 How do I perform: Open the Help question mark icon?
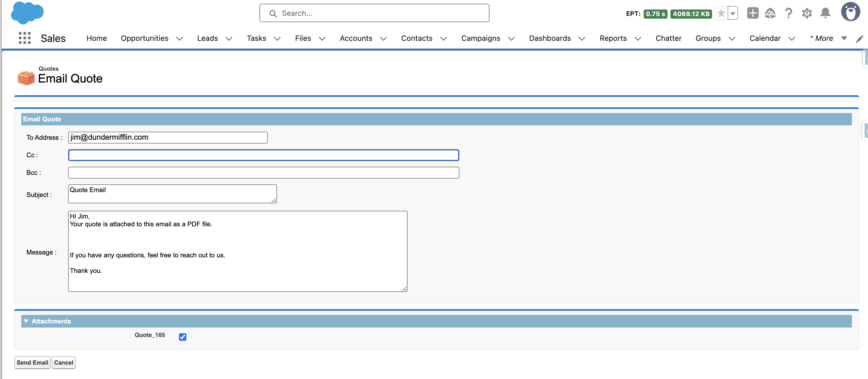(788, 13)
